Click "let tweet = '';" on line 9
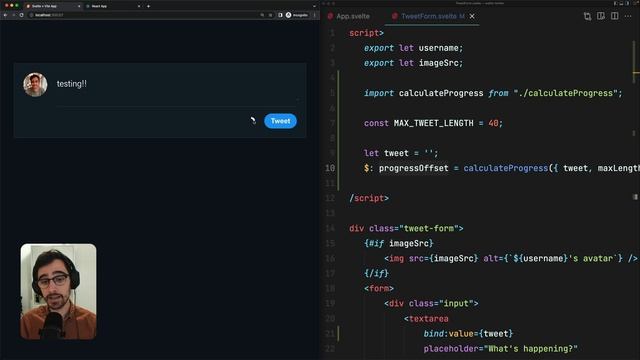The height and width of the screenshot is (360, 640). (401, 153)
